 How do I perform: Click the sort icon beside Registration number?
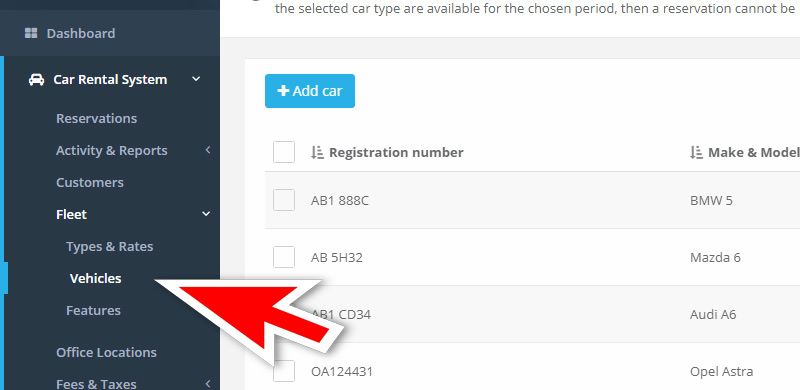[317, 152]
